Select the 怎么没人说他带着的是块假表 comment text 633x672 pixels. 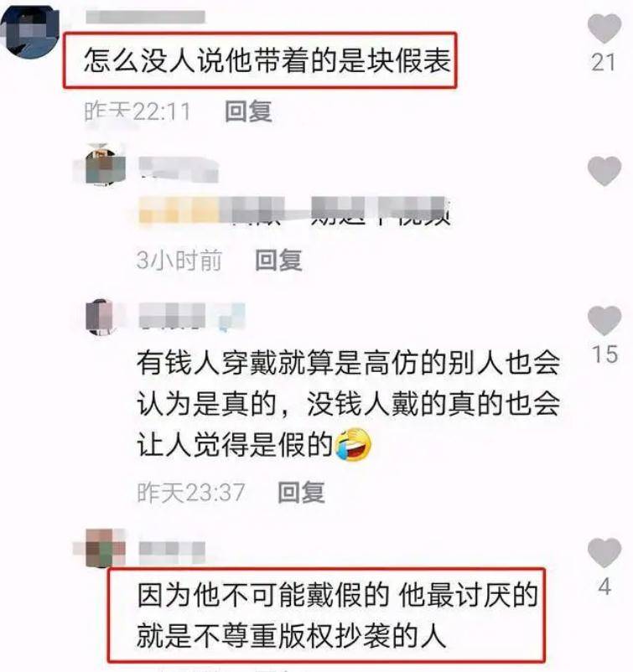click(267, 59)
